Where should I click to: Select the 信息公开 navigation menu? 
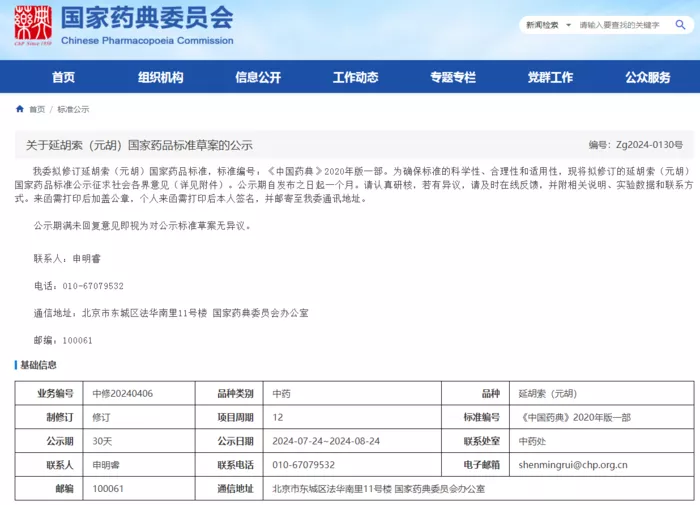258,77
